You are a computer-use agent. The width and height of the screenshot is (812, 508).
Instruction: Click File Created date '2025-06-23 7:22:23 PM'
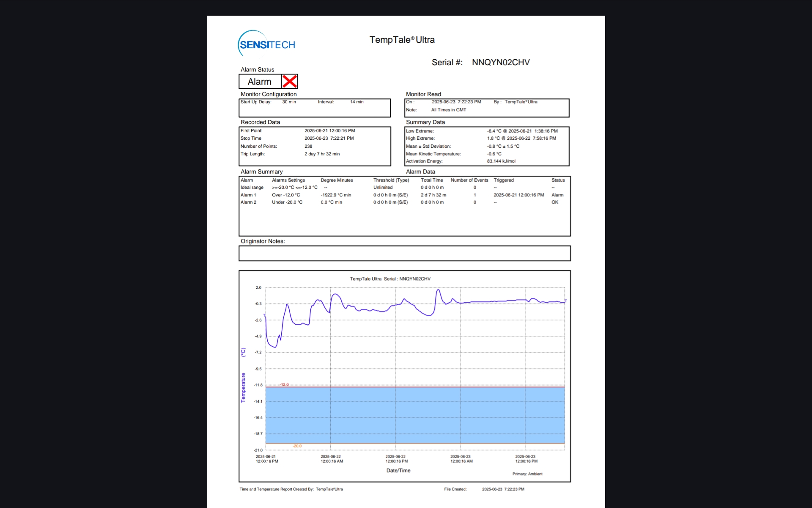[x=503, y=489]
